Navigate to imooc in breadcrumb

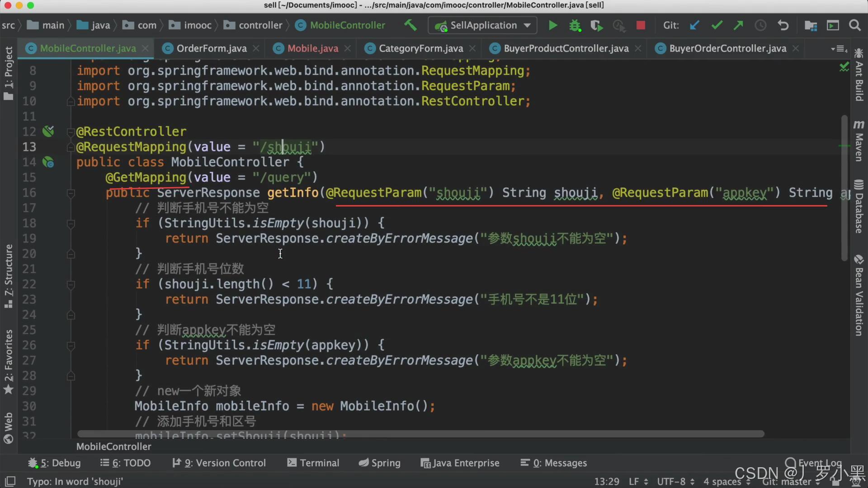pos(190,25)
